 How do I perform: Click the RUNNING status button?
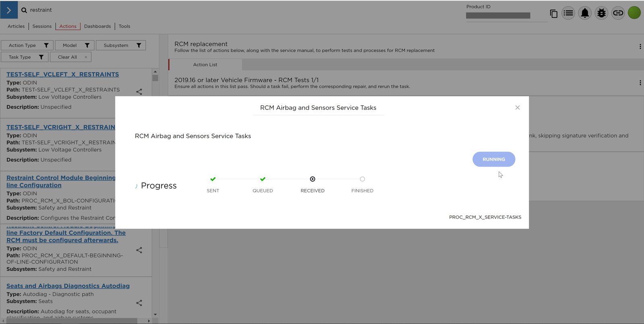pos(493,159)
